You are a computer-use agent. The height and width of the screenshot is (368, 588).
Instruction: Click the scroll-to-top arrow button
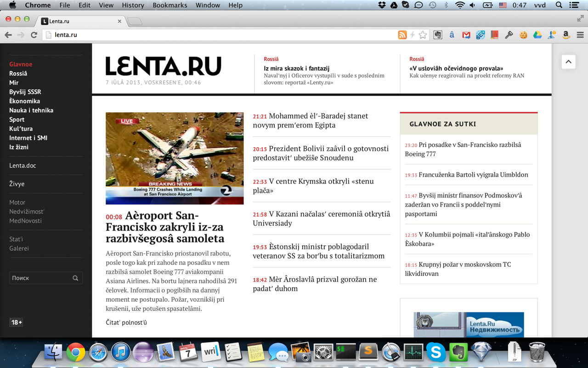(568, 62)
